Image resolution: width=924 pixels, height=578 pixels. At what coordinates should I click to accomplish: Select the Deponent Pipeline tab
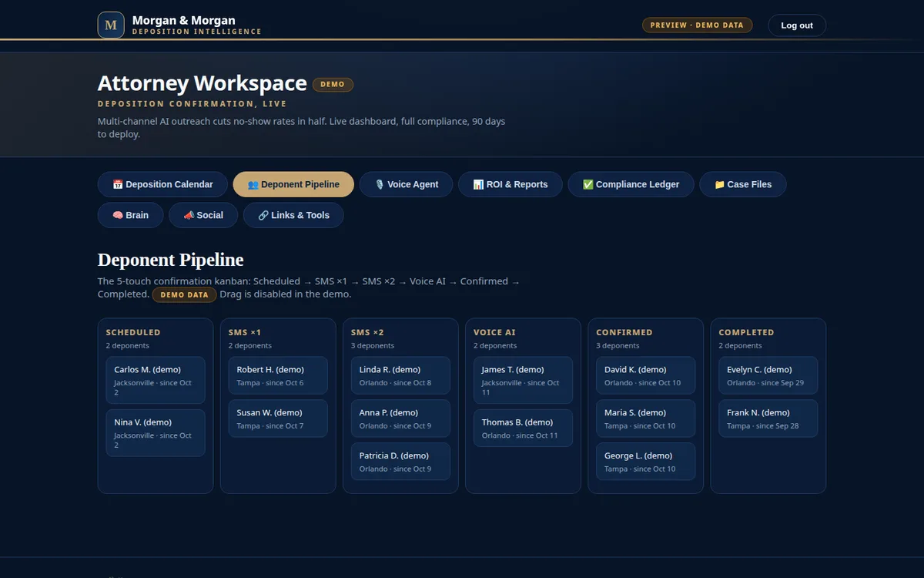tap(293, 184)
